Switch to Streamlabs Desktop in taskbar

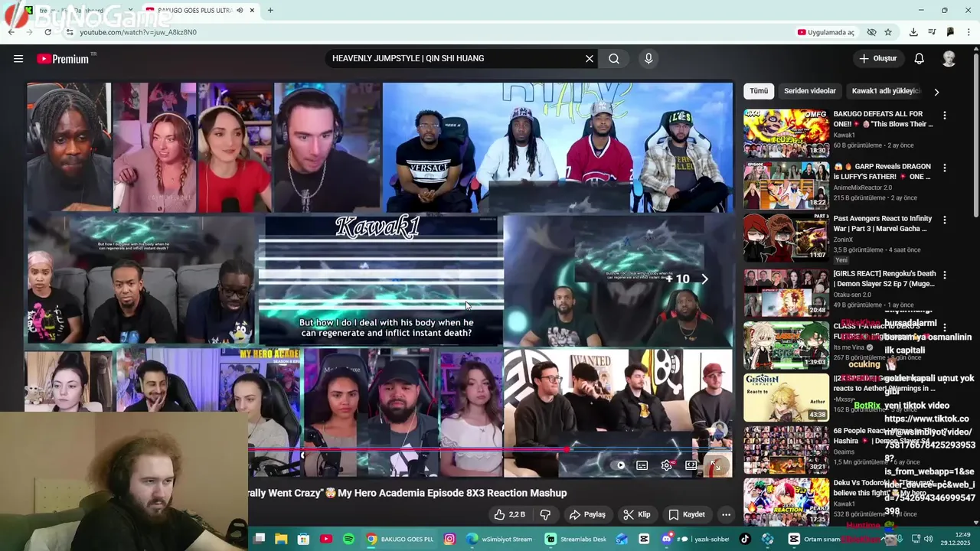tap(576, 539)
